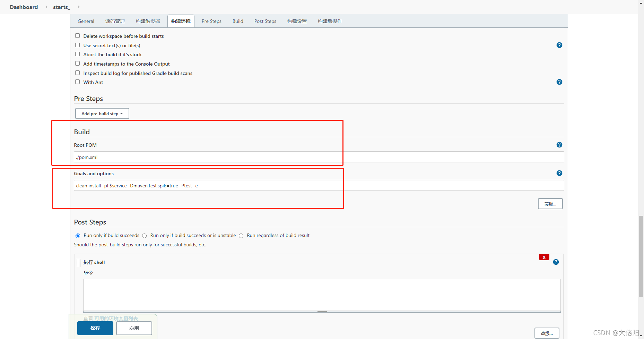Select Run only if build succeeds
The height and width of the screenshot is (339, 644).
[x=78, y=236]
